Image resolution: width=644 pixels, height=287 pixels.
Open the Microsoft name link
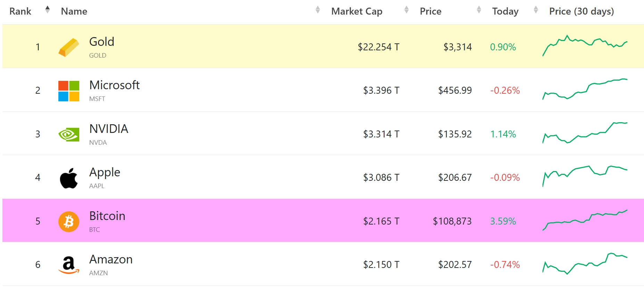[x=114, y=85]
